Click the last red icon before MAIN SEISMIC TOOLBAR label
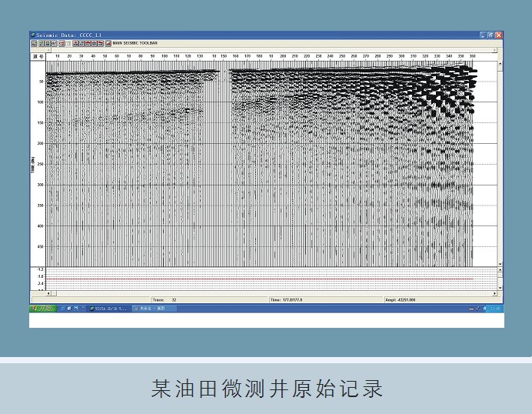Screen dimensions: 532x414 click(x=108, y=44)
